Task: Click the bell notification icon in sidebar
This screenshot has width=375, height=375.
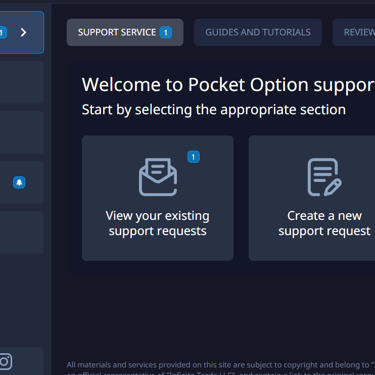Action: point(19,182)
